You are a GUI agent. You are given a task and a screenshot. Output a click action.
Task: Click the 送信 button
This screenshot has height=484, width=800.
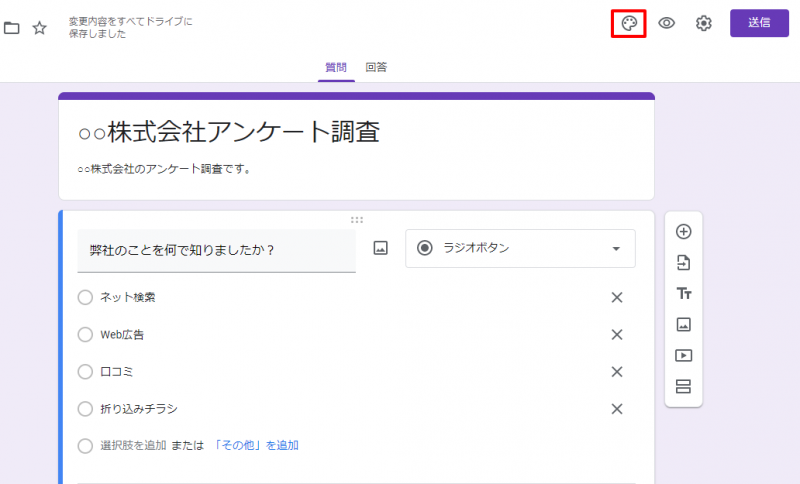[759, 23]
